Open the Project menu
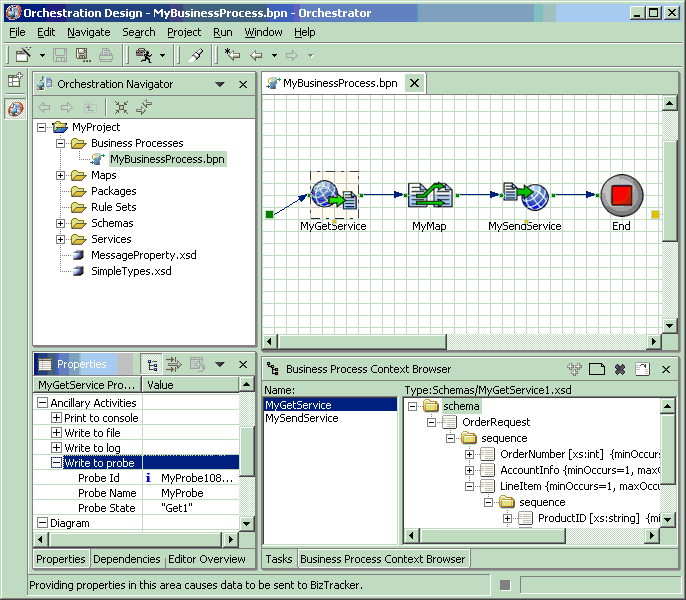Image resolution: width=686 pixels, height=600 pixels. pos(184,32)
